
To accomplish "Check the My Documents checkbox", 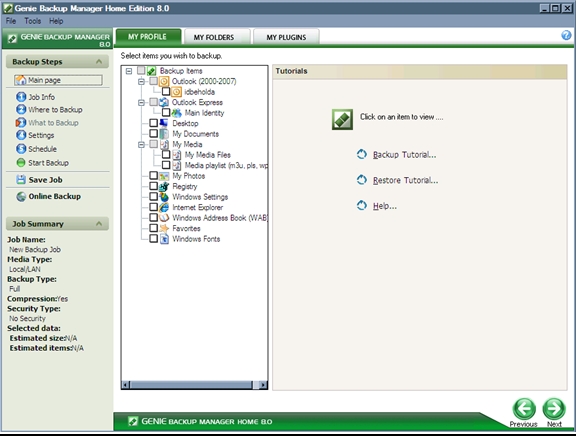I will coord(153,133).
